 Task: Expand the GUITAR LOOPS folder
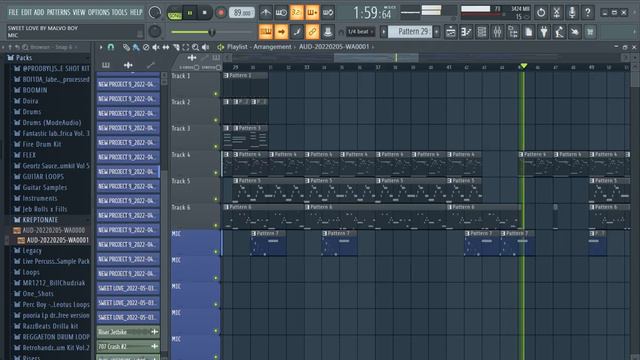[43, 177]
